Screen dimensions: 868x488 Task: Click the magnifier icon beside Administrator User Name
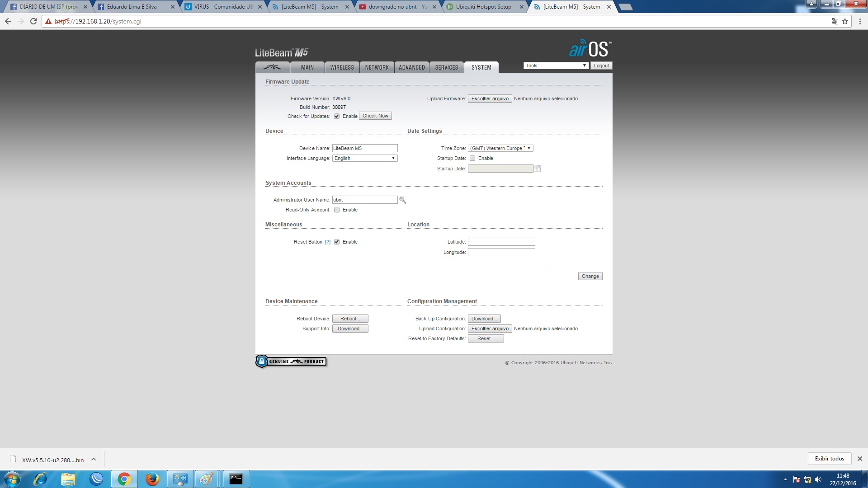tap(402, 200)
